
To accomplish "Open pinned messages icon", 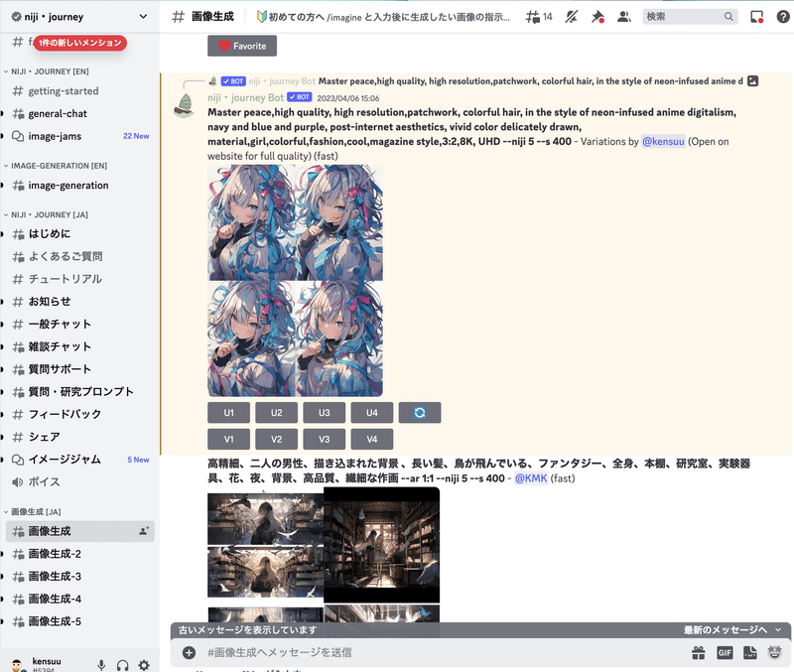I will pyautogui.click(x=597, y=17).
